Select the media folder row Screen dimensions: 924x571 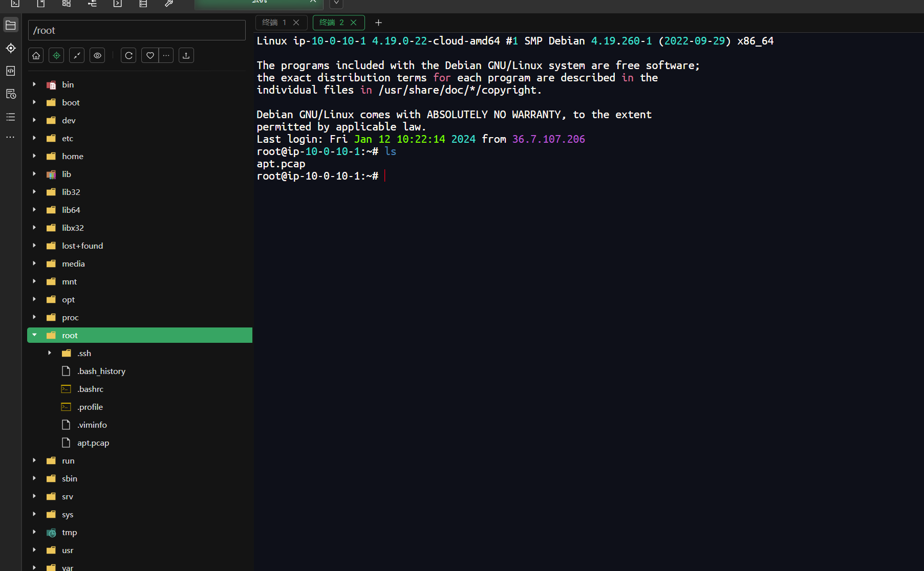(140, 263)
